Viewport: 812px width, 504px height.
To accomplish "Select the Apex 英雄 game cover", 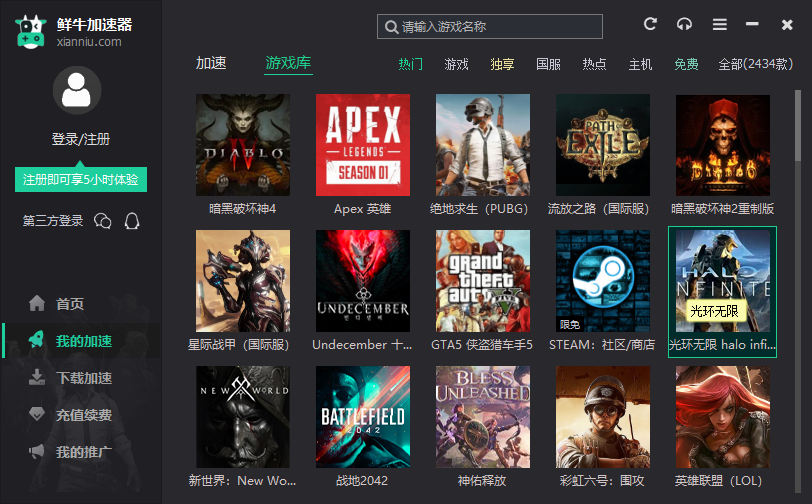I will [363, 145].
